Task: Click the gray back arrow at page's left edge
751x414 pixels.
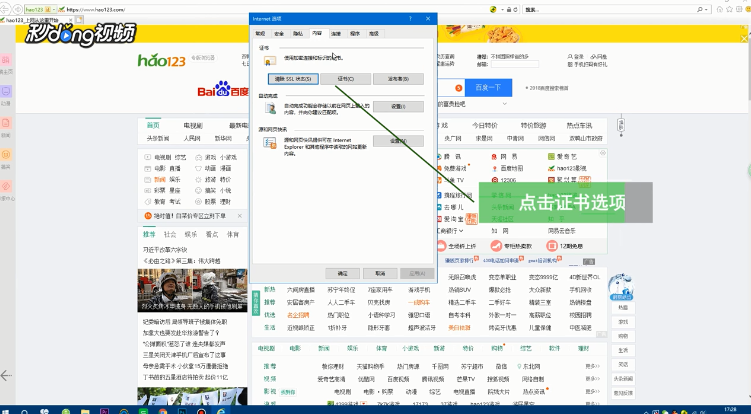Action: coord(6,375)
